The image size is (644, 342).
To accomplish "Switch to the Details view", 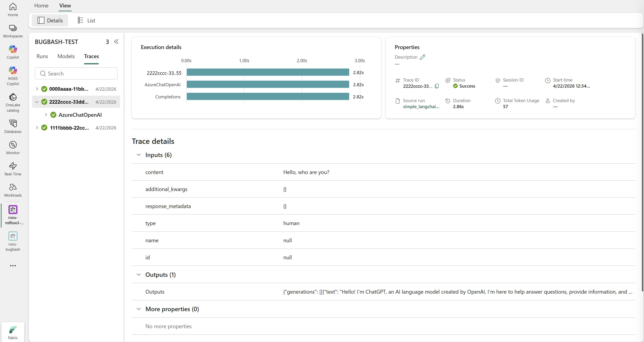I will [50, 21].
